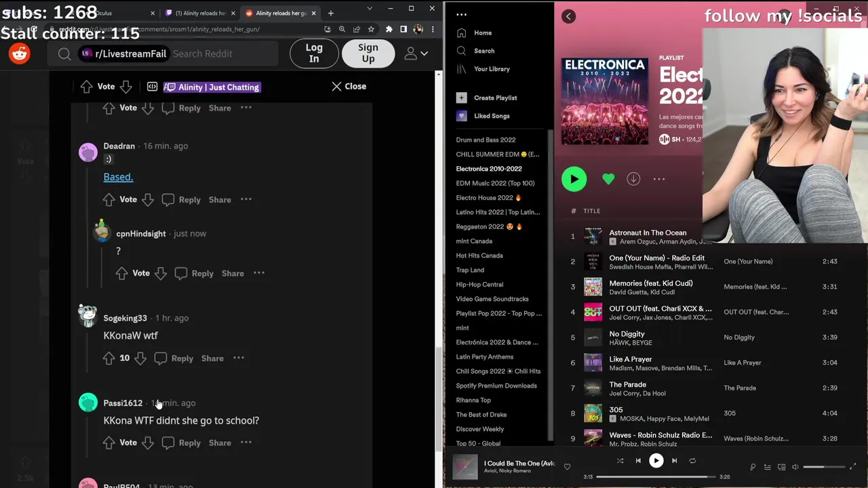The image size is (868, 488).
Task: Click the Log In button
Action: click(x=314, y=54)
